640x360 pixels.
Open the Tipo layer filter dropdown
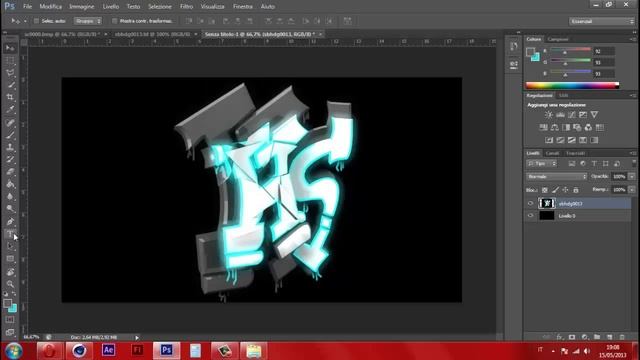[x=542, y=164]
